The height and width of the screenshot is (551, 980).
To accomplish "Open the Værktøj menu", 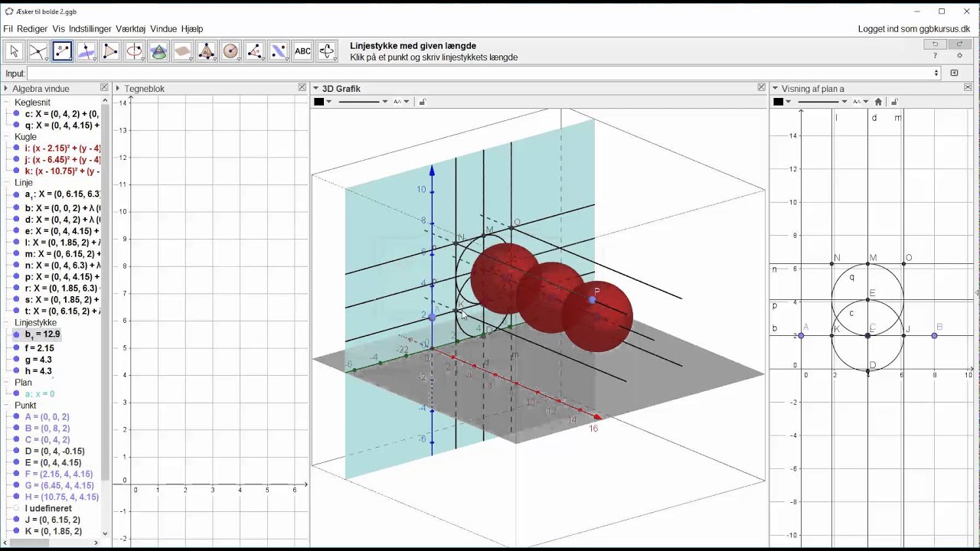I will click(x=131, y=29).
